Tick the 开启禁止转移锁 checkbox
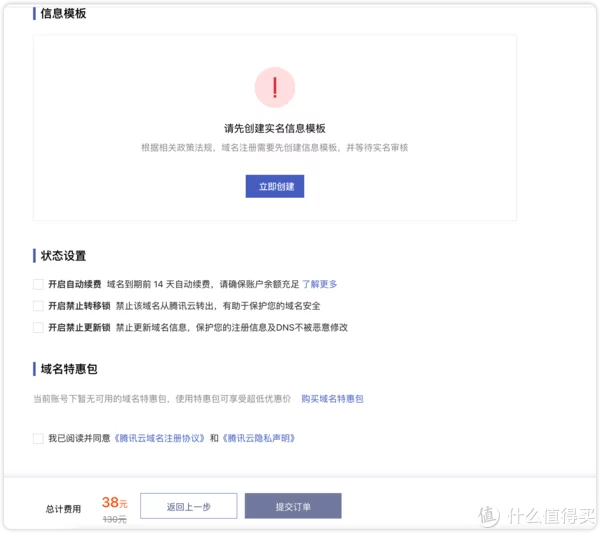The width and height of the screenshot is (600, 533). click(x=38, y=306)
